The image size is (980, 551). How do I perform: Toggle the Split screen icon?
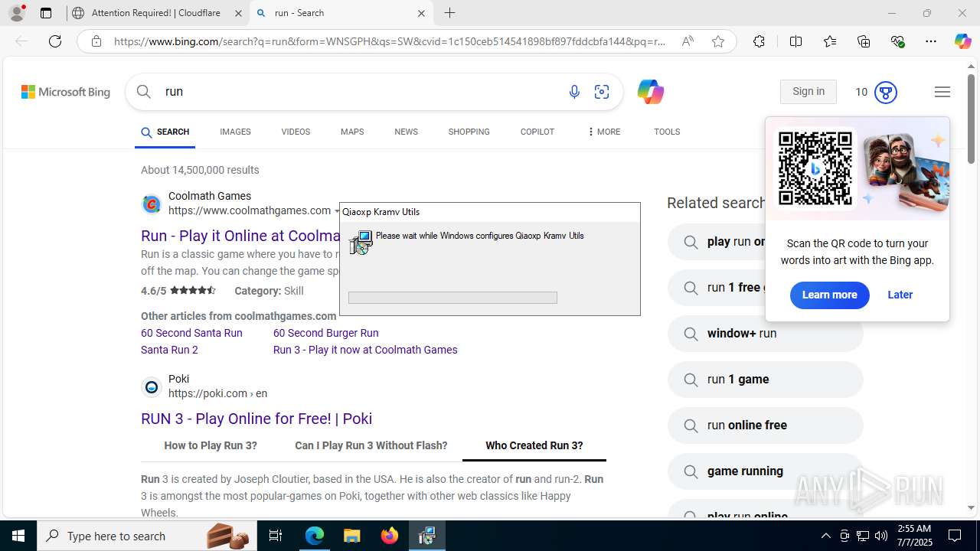pyautogui.click(x=795, y=41)
